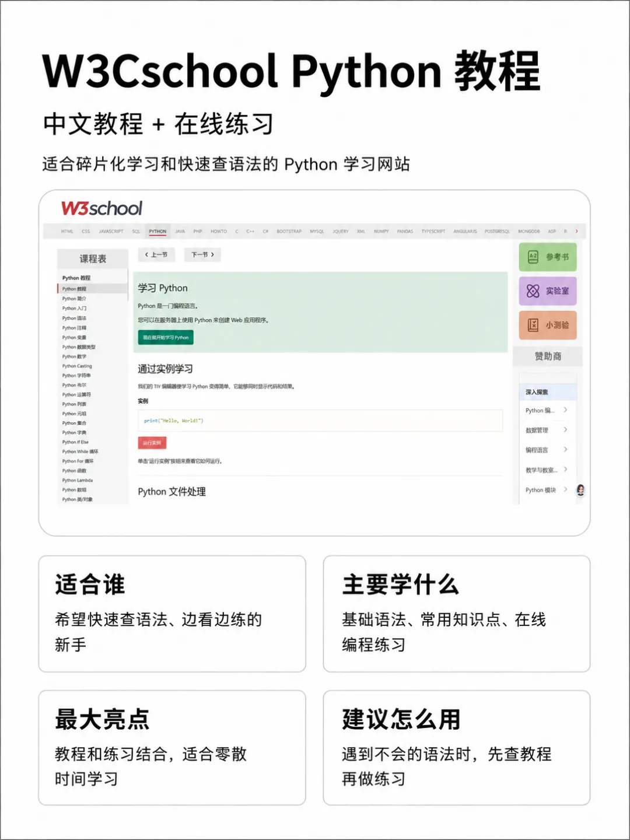Select the PYTHON nav tab

(157, 232)
